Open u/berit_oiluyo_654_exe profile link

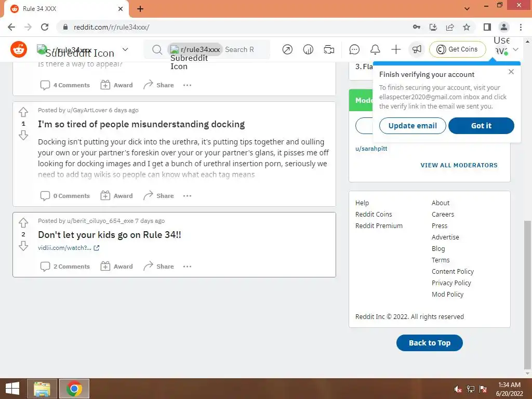(100, 221)
